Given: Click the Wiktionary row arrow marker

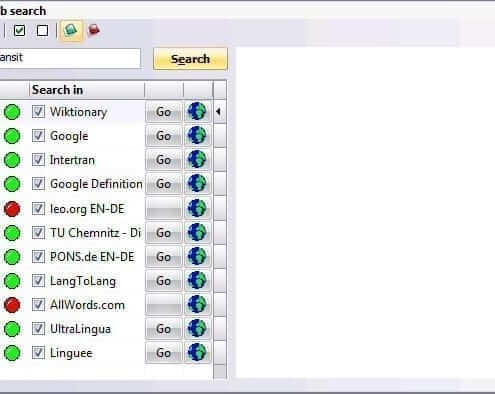Looking at the screenshot, I should point(219,112).
